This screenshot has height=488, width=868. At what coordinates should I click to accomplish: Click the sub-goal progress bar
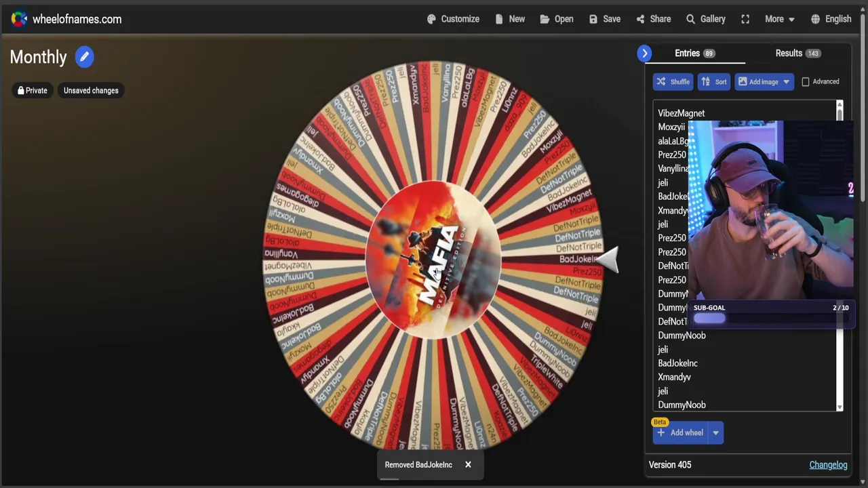click(x=771, y=319)
